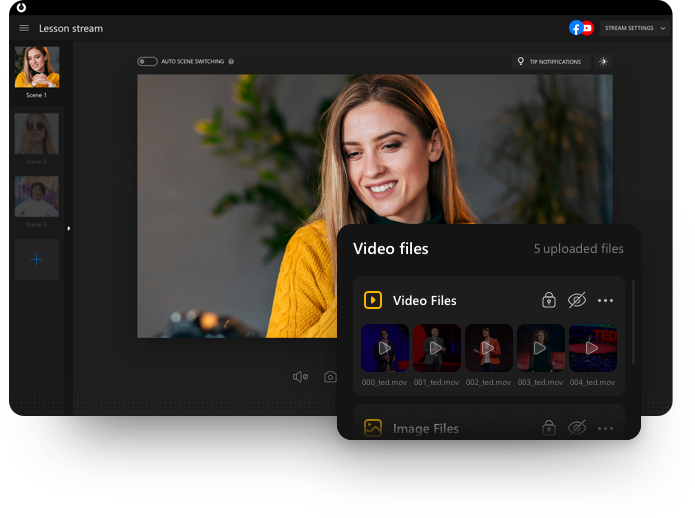695x518 pixels.
Task: Toggle visibility of Image Files layer
Action: click(x=577, y=428)
